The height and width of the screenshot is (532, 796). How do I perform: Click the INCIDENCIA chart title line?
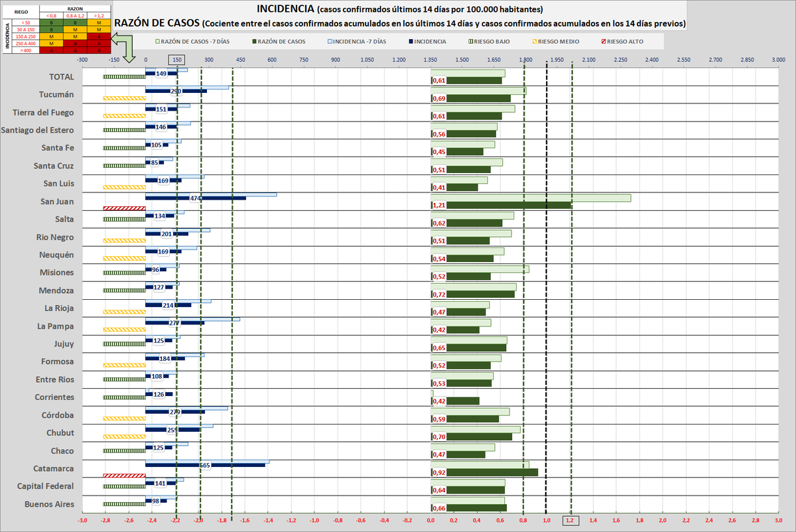[400, 9]
